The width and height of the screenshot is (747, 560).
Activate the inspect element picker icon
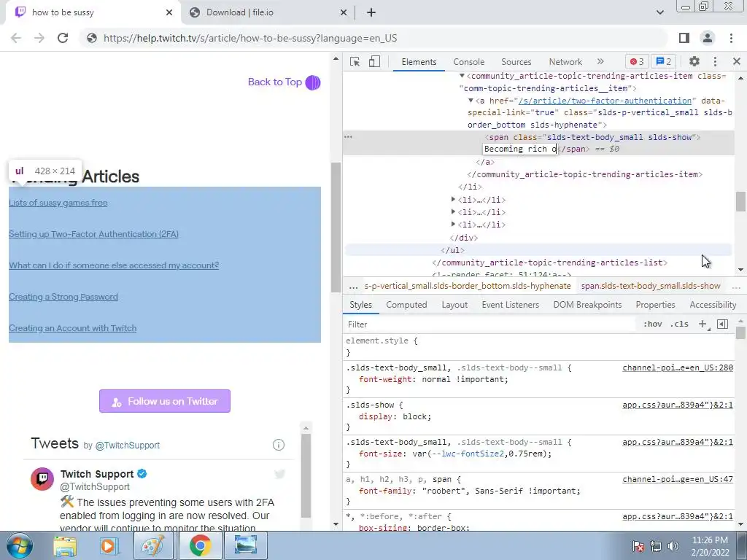coord(355,62)
